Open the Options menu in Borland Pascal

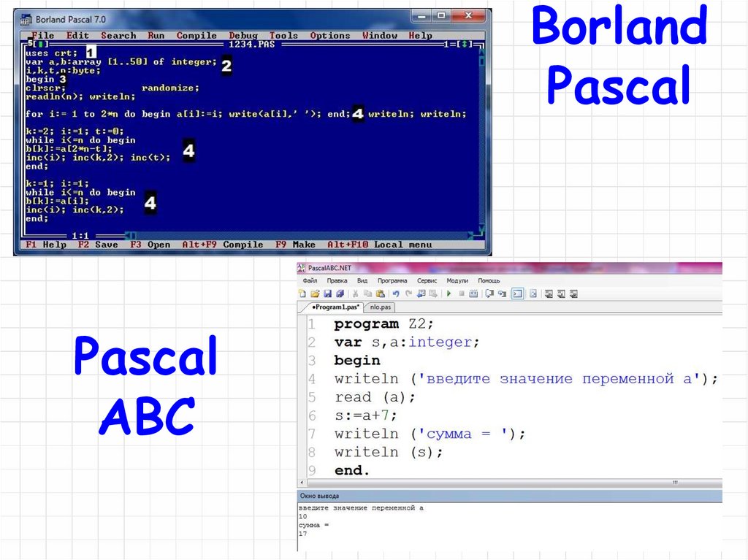[329, 35]
